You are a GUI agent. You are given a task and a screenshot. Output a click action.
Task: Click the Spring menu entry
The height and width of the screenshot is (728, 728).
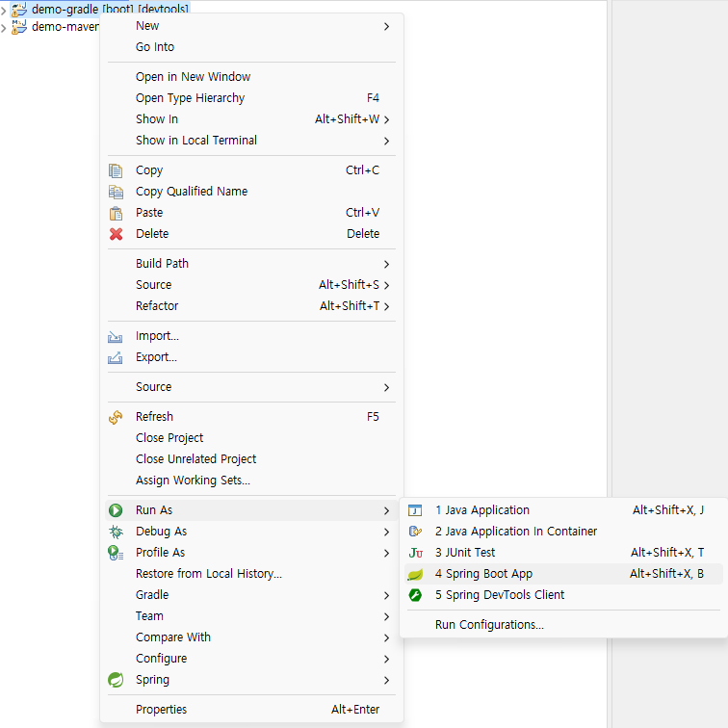pos(250,680)
